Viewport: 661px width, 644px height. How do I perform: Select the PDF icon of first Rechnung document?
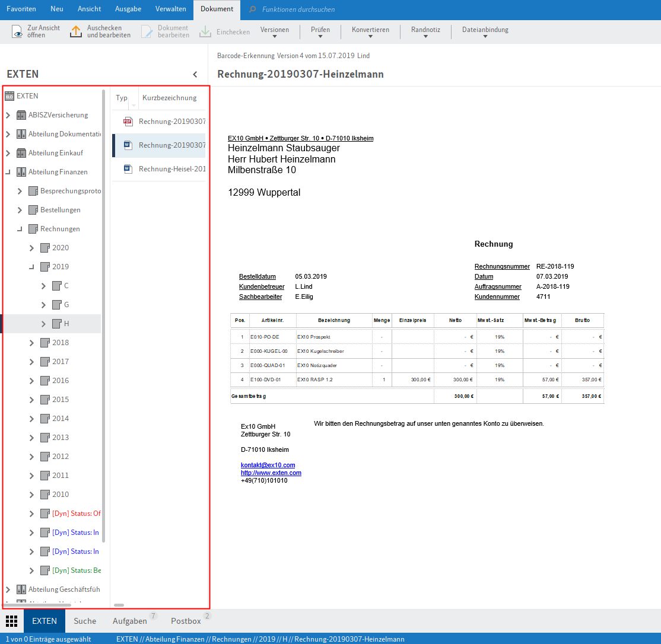point(128,121)
